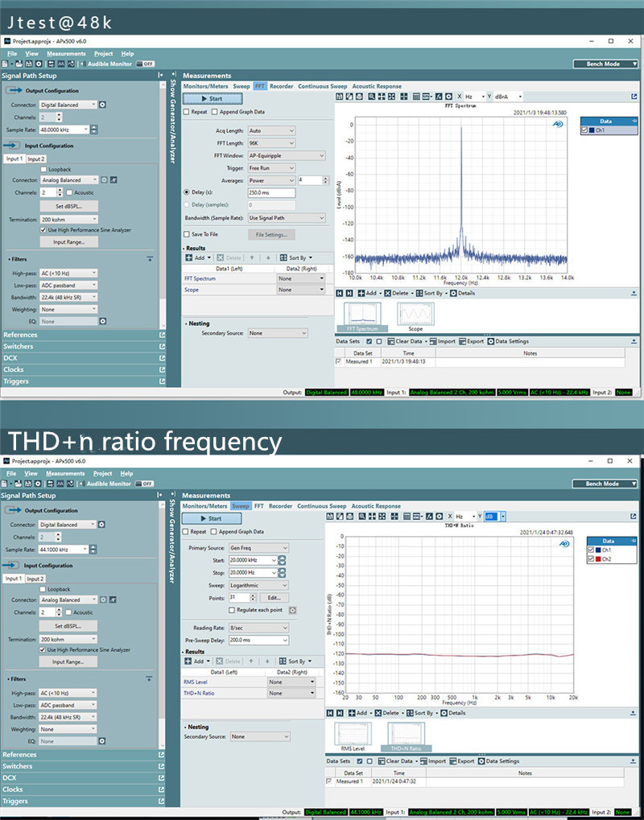Click the Import icon in Data Sets toolbar
The image size is (644, 820).
click(432, 341)
